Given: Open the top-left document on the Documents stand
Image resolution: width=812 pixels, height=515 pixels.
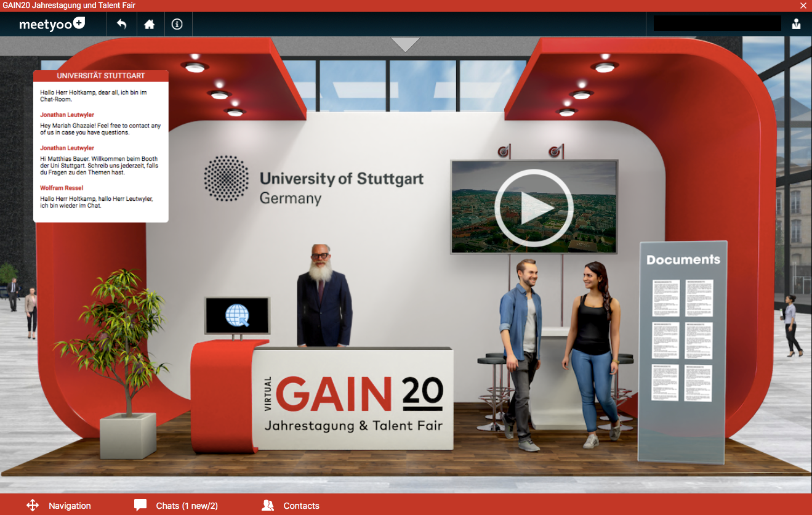Looking at the screenshot, I should (666, 298).
